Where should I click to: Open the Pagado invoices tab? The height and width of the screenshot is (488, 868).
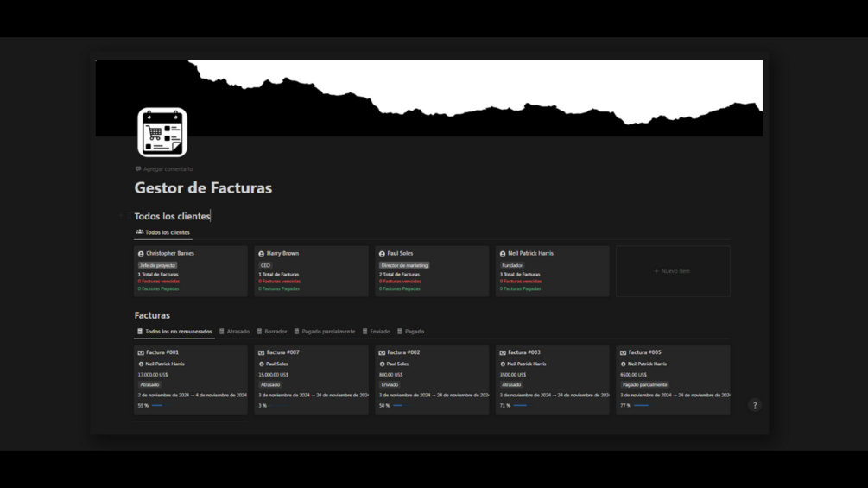(411, 332)
